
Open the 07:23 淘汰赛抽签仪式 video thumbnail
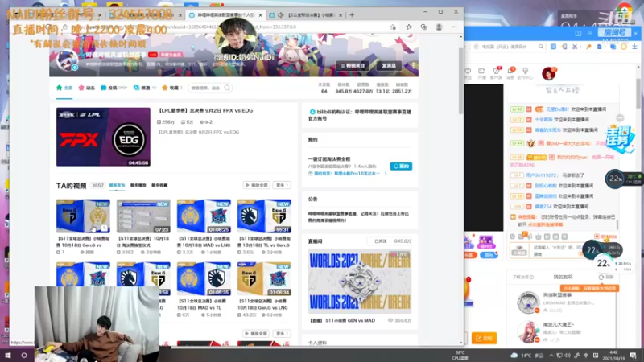pos(143,216)
